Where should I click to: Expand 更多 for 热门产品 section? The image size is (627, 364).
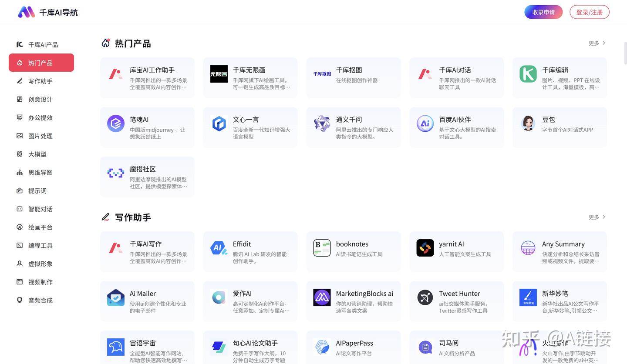(x=597, y=43)
